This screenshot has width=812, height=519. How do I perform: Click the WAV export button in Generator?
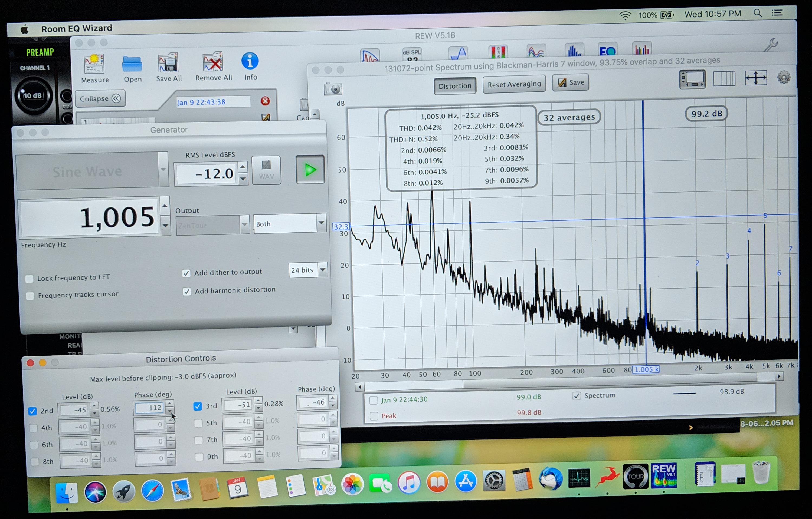pyautogui.click(x=266, y=170)
